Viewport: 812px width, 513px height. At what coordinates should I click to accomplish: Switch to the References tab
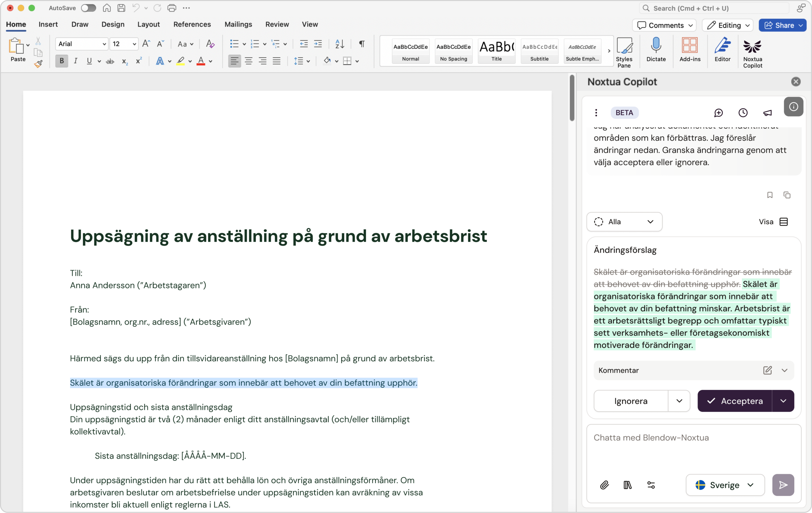(x=192, y=24)
